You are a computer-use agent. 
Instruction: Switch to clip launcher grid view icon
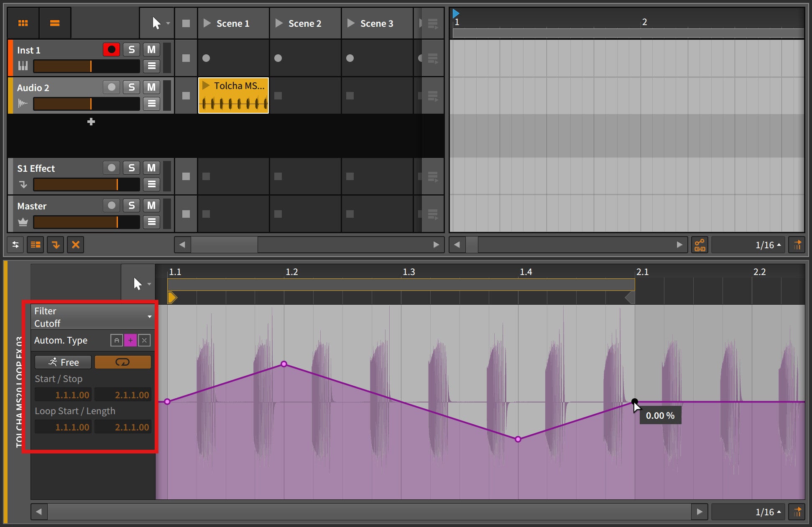[x=23, y=23]
